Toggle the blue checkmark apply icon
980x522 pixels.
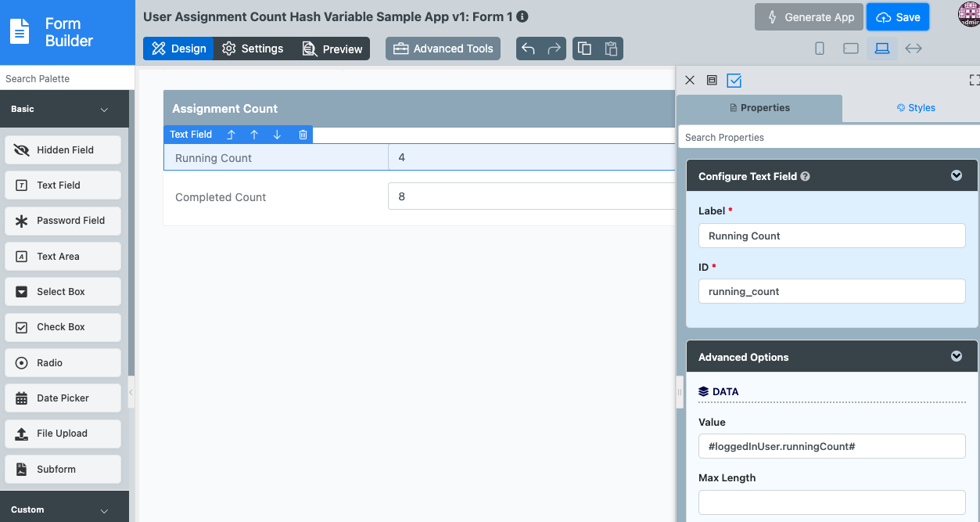(x=734, y=80)
